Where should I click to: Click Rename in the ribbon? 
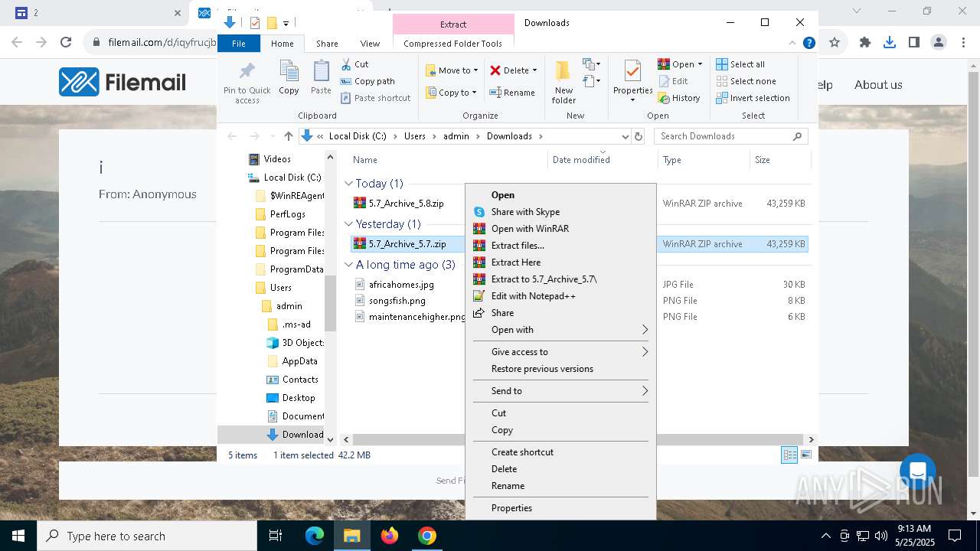512,93
